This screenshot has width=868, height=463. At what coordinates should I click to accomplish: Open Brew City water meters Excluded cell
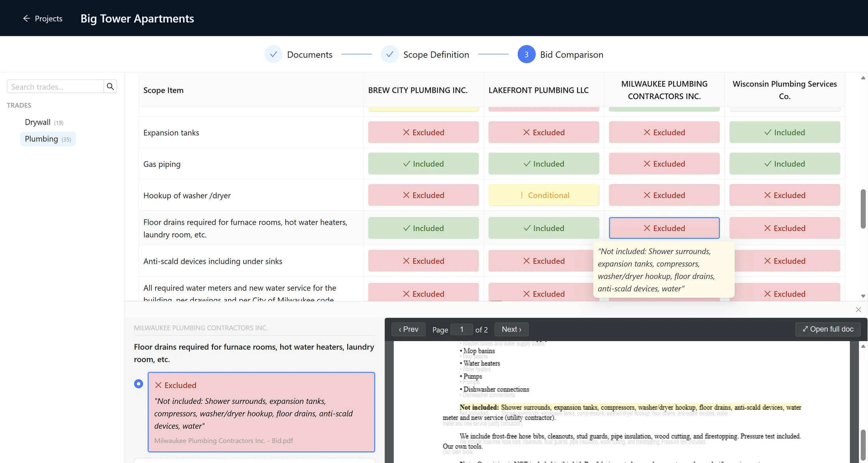[x=423, y=292]
